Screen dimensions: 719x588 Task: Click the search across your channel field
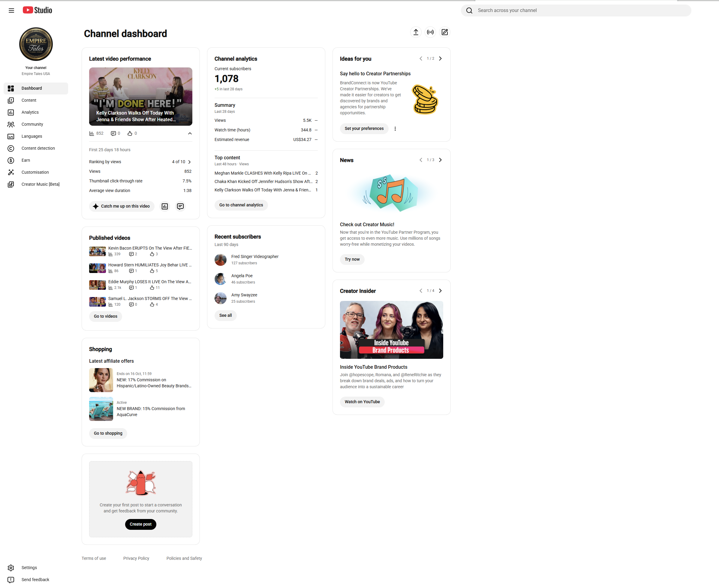[576, 10]
